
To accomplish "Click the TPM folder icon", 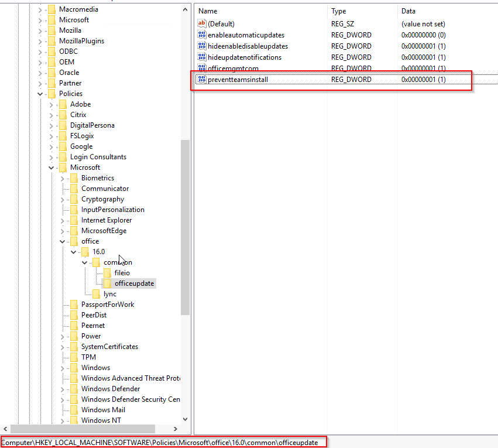I will click(74, 357).
